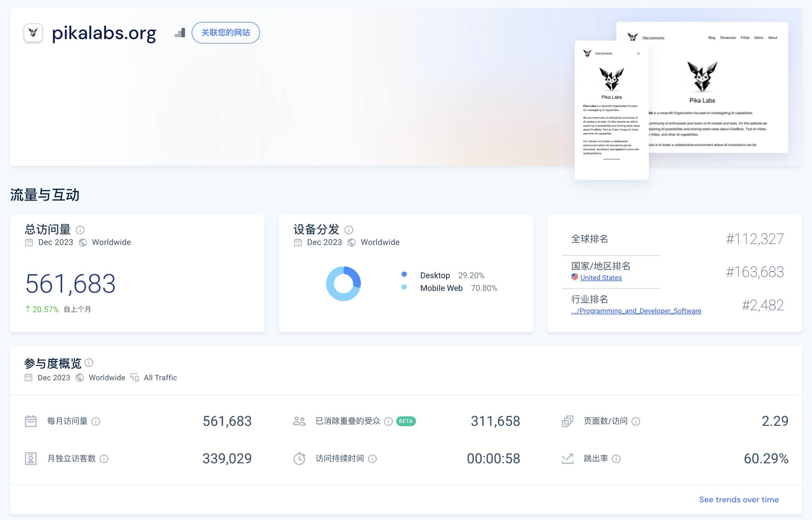Open the mobile site preview thumbnail
Viewport: 812px width, 520px height.
coord(611,110)
